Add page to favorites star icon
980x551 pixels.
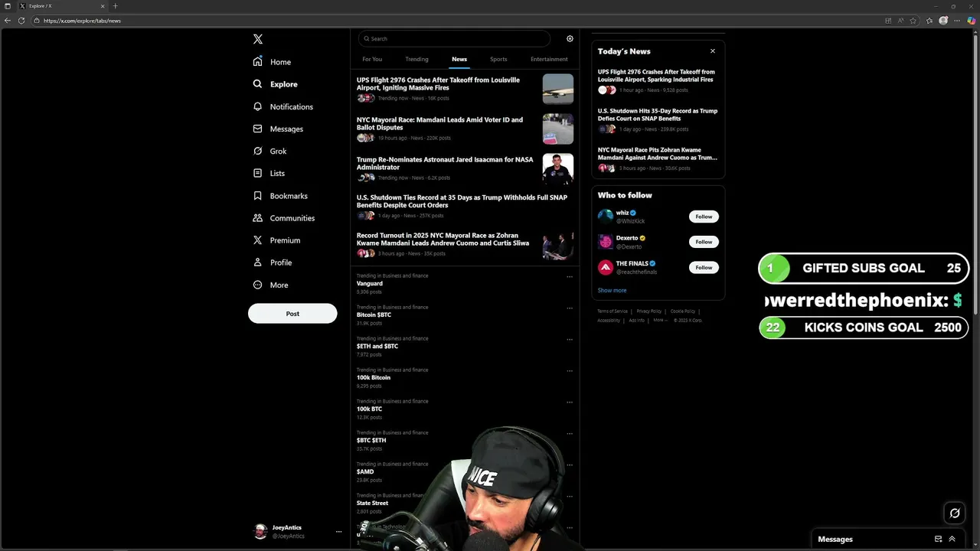point(913,21)
